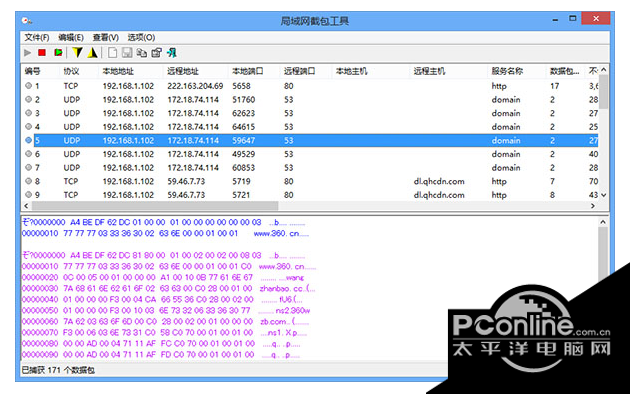Open the 编辑(E) menu
The image size is (630, 394).
[71, 37]
